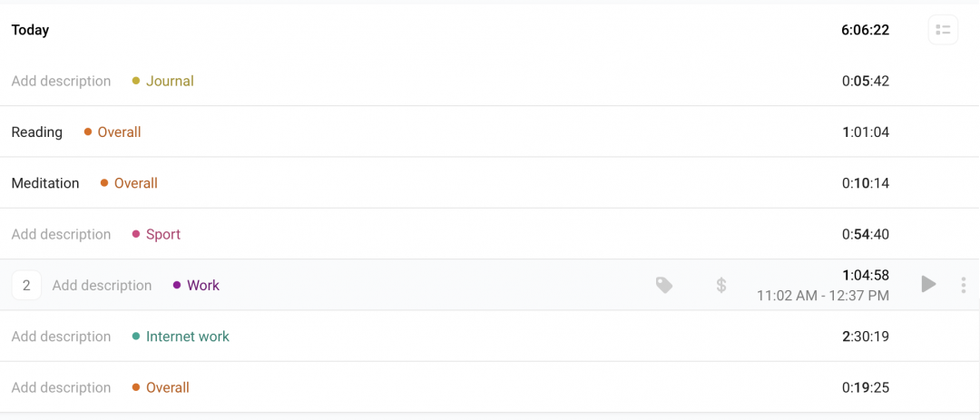Image resolution: width=980 pixels, height=420 pixels.
Task: Click the 2:30:19 duration of Internet work
Action: coord(866,337)
